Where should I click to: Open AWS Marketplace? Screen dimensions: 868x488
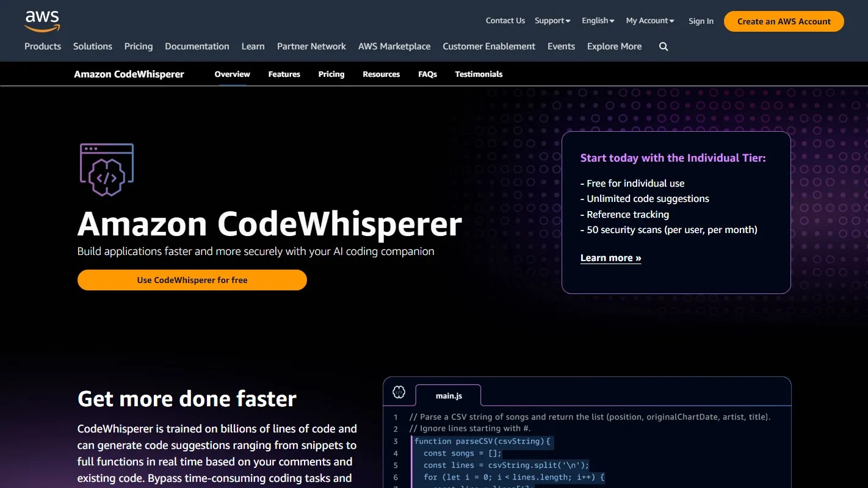394,46
